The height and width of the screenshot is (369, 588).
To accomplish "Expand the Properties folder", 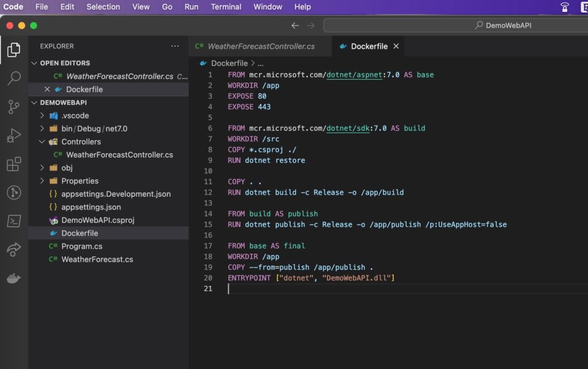I will point(42,181).
